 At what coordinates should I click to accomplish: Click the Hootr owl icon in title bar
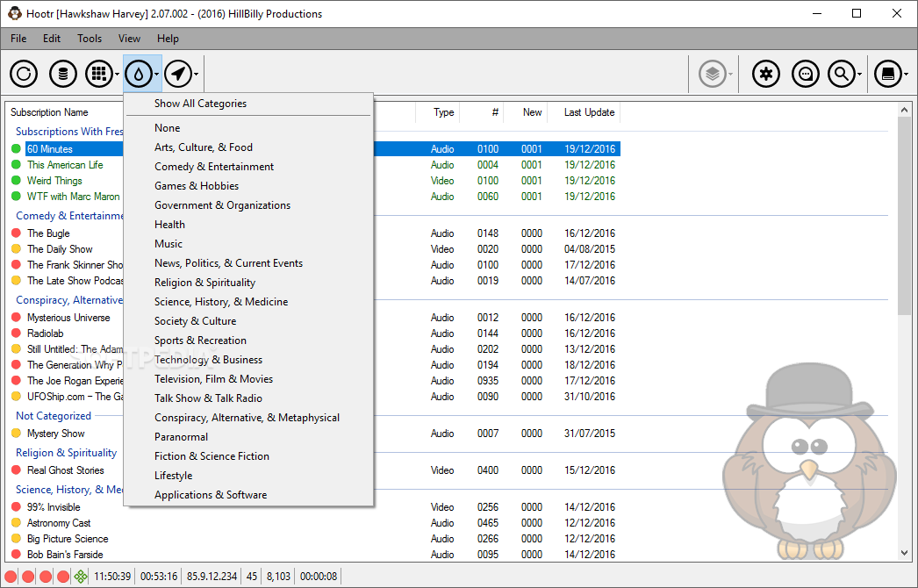(15, 13)
